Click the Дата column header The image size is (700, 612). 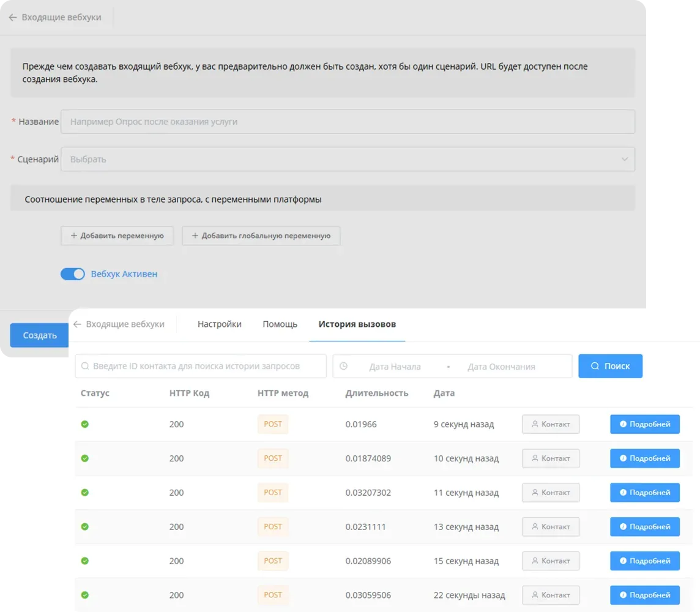point(444,393)
